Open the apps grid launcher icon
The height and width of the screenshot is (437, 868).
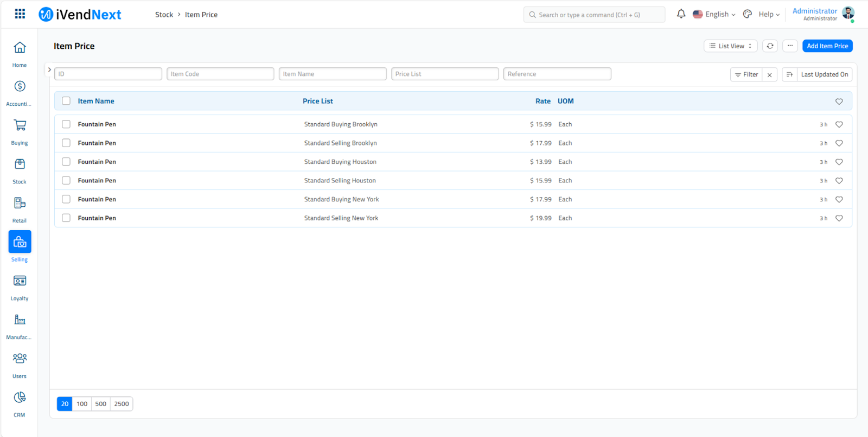point(20,14)
